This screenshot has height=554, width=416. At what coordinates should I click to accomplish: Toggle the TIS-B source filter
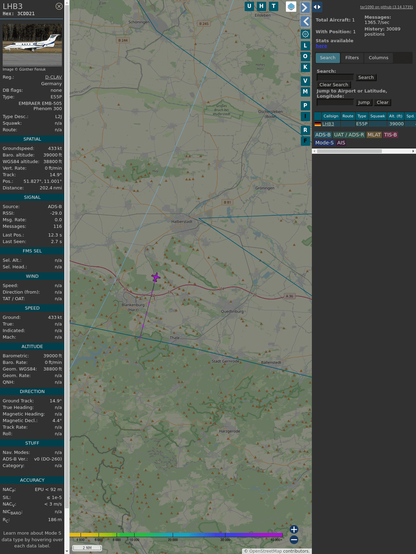click(390, 135)
